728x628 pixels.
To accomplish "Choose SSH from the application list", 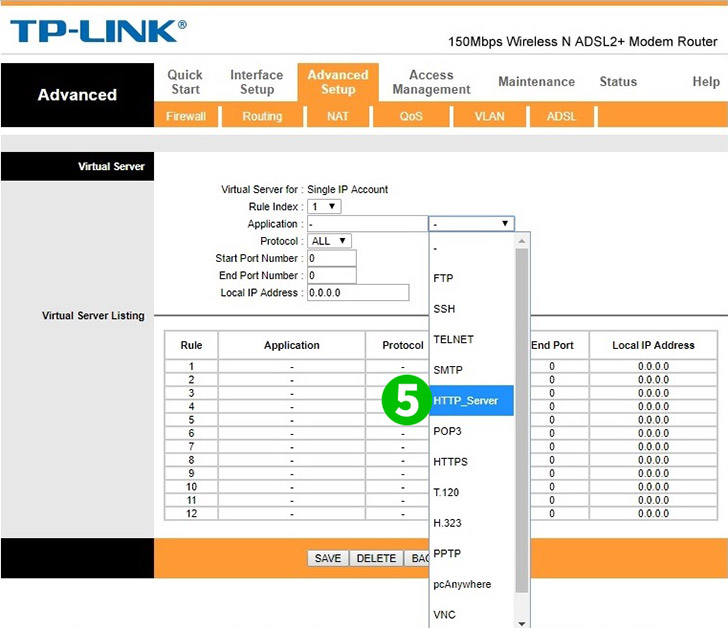I will pyautogui.click(x=471, y=309).
